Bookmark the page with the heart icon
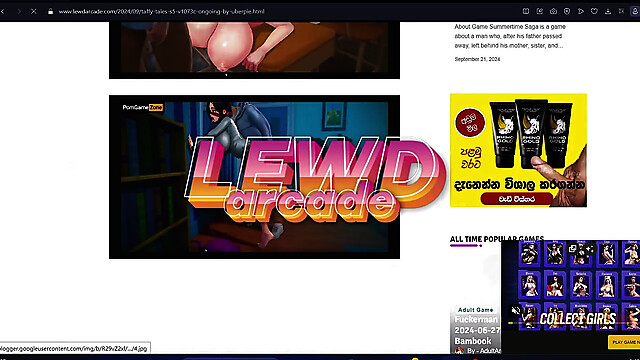This screenshot has width=640, height=360. coord(594,11)
